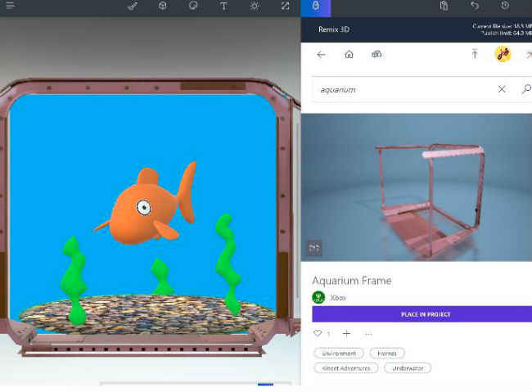
Task: Click the Aquarium Frame preview image
Action: click(x=417, y=187)
